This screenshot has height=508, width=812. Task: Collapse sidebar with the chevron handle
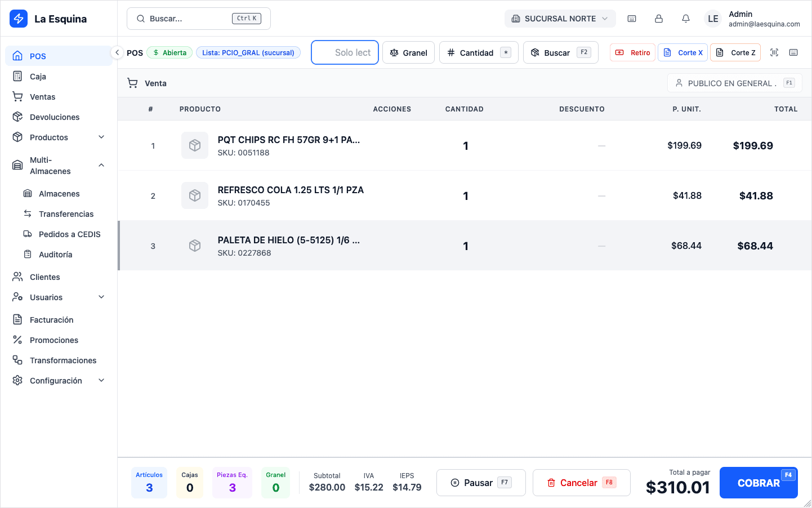(117, 52)
